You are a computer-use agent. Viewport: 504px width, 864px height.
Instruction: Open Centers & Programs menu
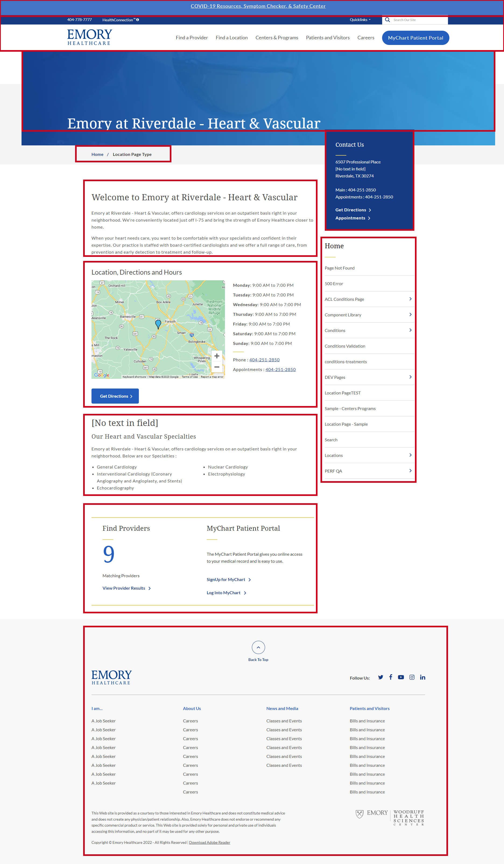pos(277,38)
